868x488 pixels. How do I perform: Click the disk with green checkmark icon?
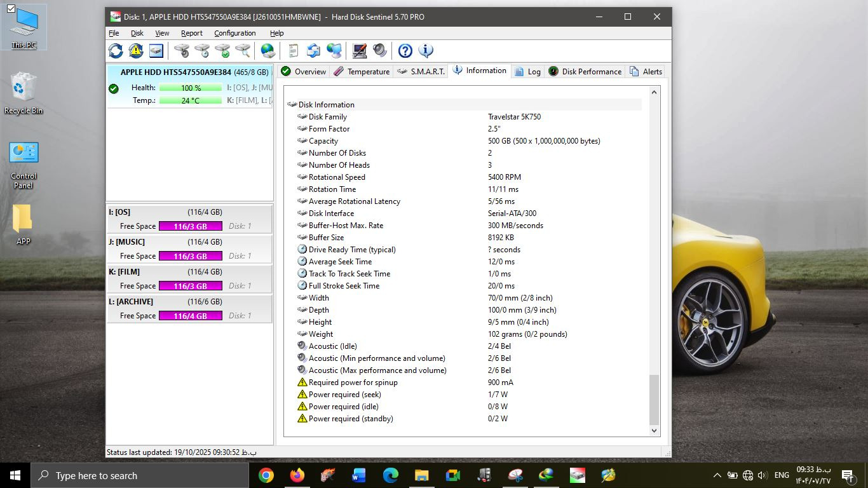click(222, 51)
